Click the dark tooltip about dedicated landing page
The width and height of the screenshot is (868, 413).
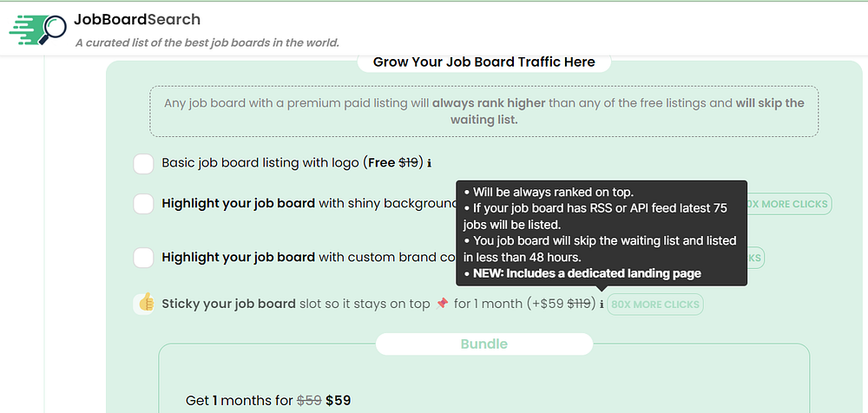point(601,233)
